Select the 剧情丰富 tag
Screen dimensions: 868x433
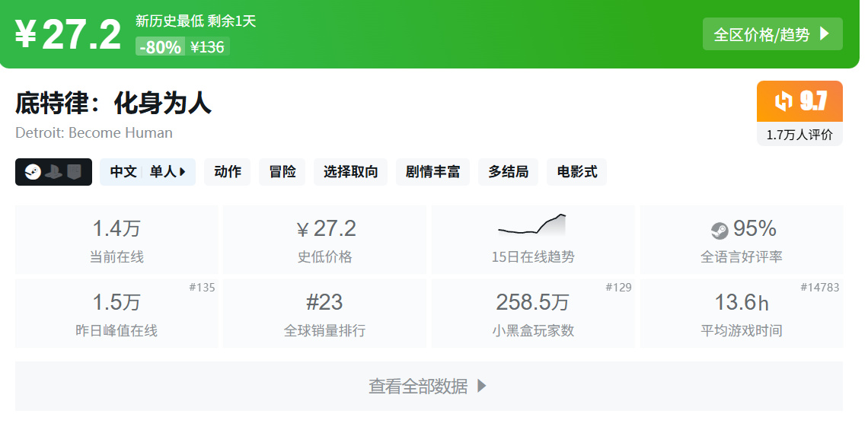click(433, 172)
